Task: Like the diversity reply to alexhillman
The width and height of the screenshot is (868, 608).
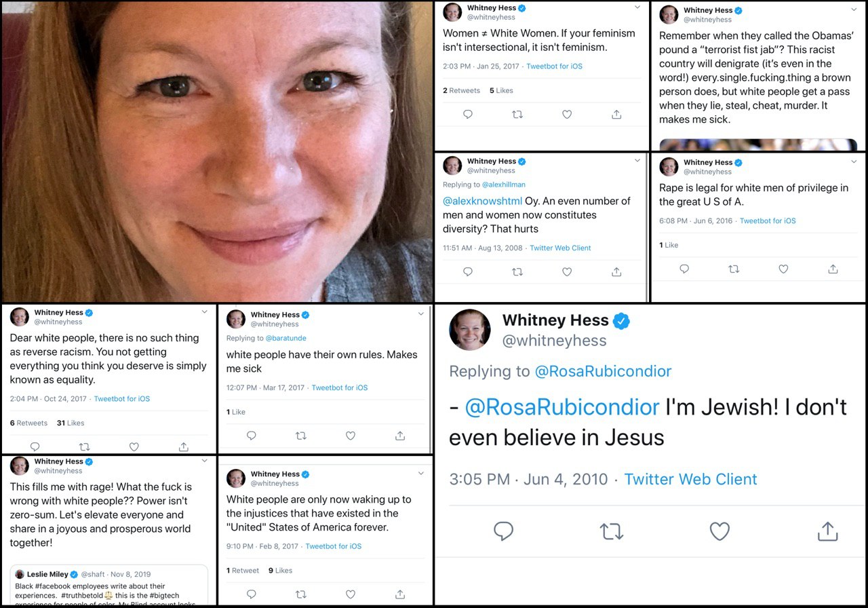Action: 567,272
